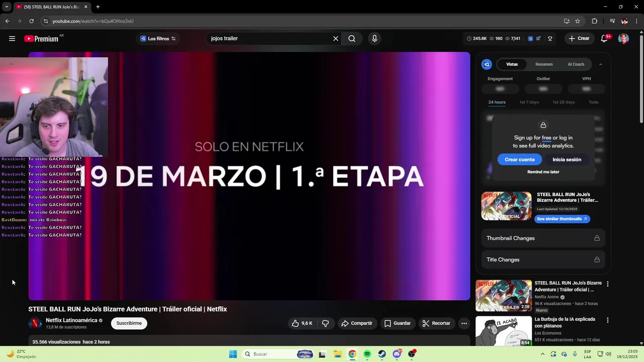Image resolution: width=644 pixels, height=362 pixels.
Task: Select the 24 hours range tab
Action: (497, 102)
